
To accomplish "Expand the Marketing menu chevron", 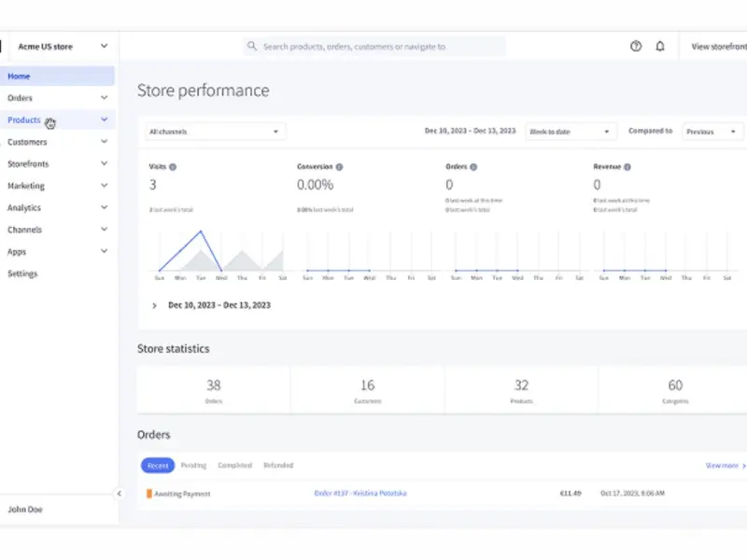I will 105,185.
